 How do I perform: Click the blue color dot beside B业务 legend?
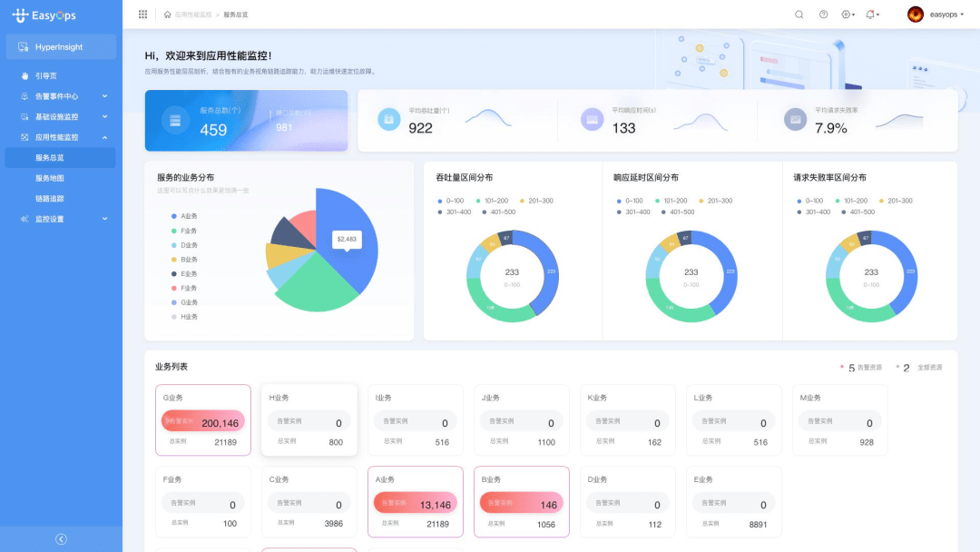click(174, 259)
